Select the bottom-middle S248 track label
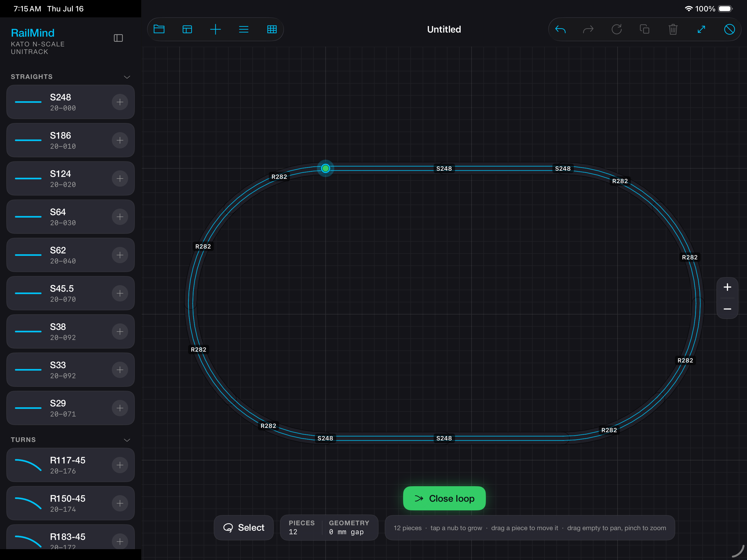Image resolution: width=747 pixels, height=560 pixels. point(444,438)
